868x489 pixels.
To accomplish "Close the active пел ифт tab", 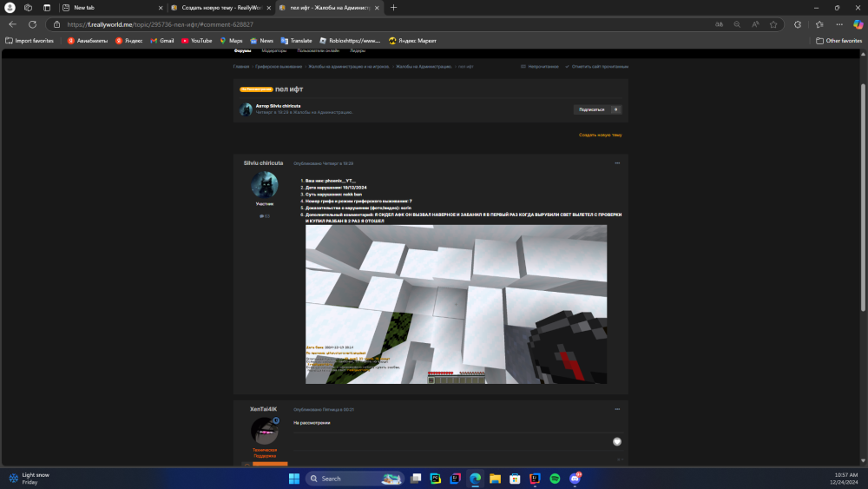I will (x=377, y=8).
